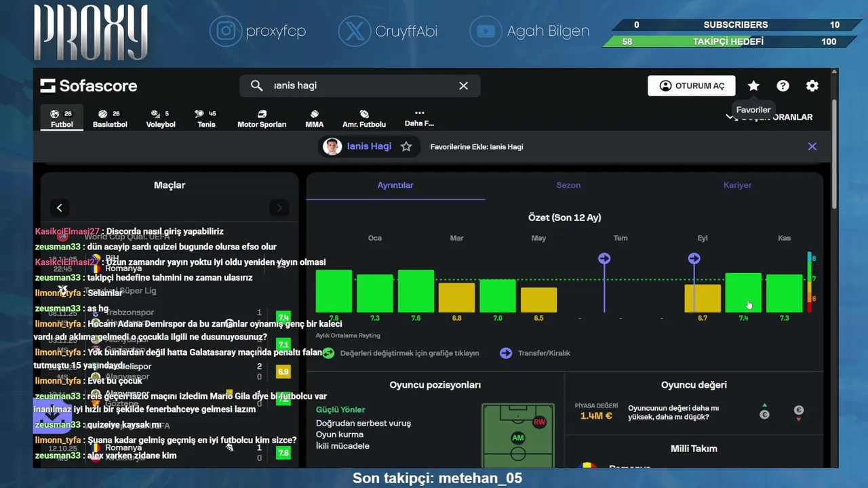The height and width of the screenshot is (488, 868).
Task: Open the Sofascore home logo
Action: pyautogui.click(x=88, y=86)
